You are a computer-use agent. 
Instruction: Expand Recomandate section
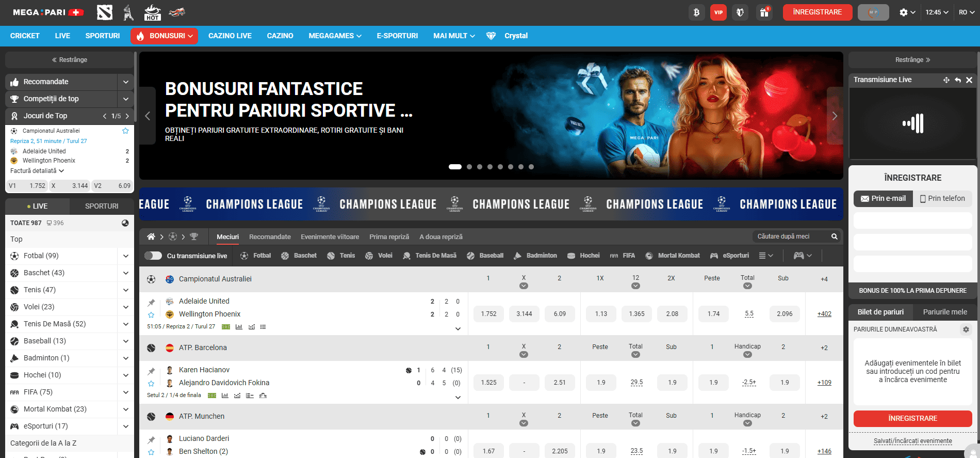125,82
